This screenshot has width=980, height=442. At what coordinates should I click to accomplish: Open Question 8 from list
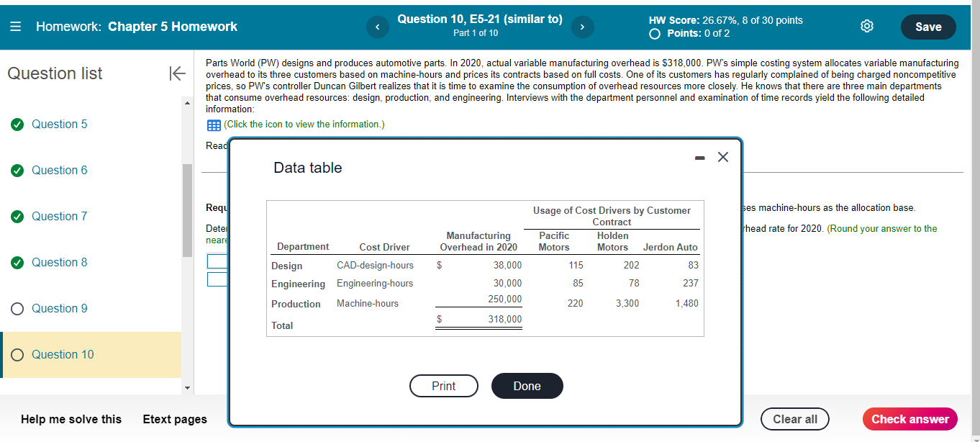pos(60,262)
